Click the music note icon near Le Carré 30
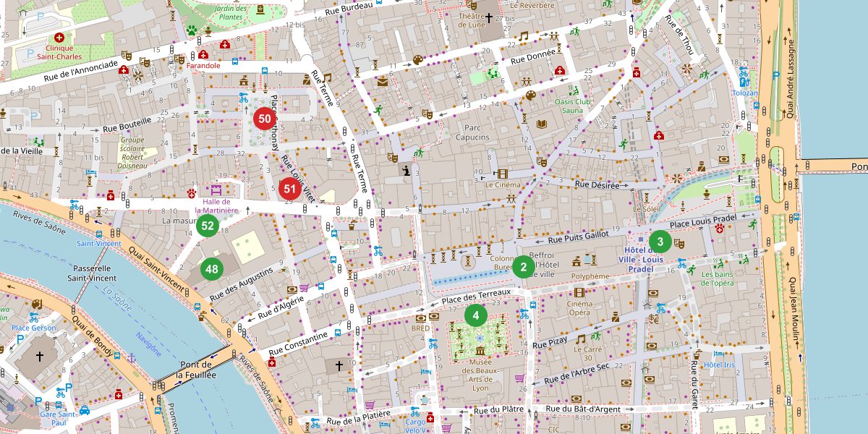 point(581,339)
